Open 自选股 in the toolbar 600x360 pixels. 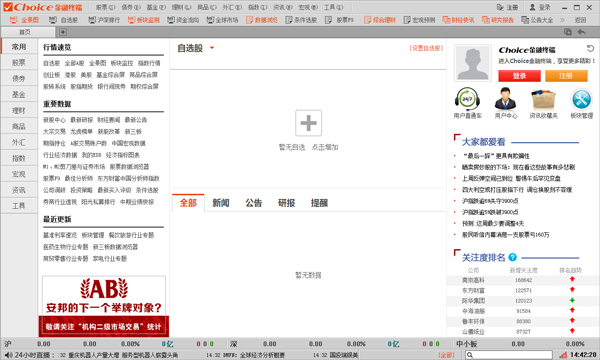(x=64, y=20)
